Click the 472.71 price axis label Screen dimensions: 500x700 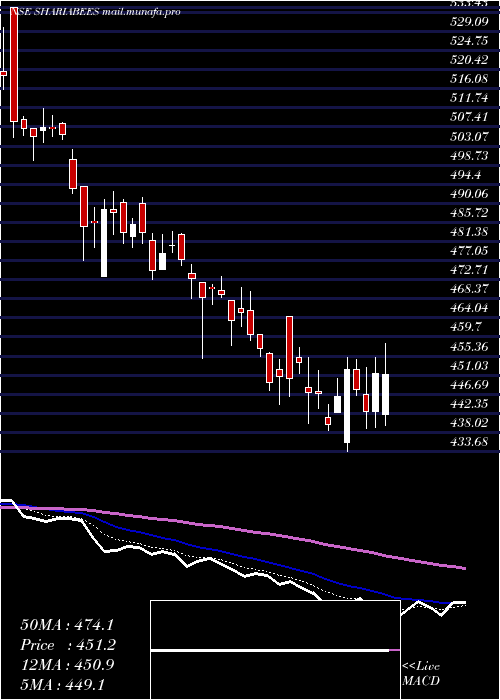point(467,270)
